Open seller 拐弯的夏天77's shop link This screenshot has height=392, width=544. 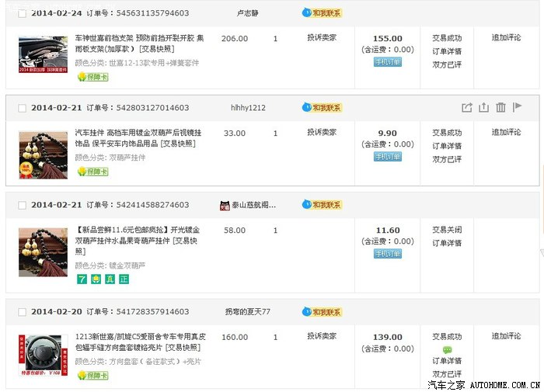pyautogui.click(x=247, y=312)
